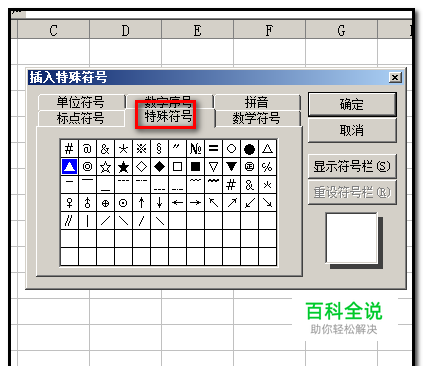Select the circled dot ⊙ symbol
Viewport: 423px width, 366px height.
click(x=123, y=203)
